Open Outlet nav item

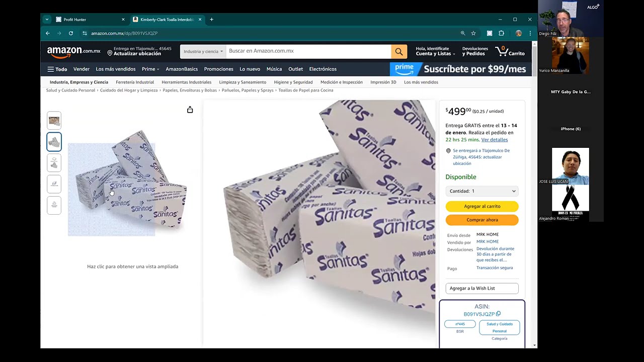point(295,69)
